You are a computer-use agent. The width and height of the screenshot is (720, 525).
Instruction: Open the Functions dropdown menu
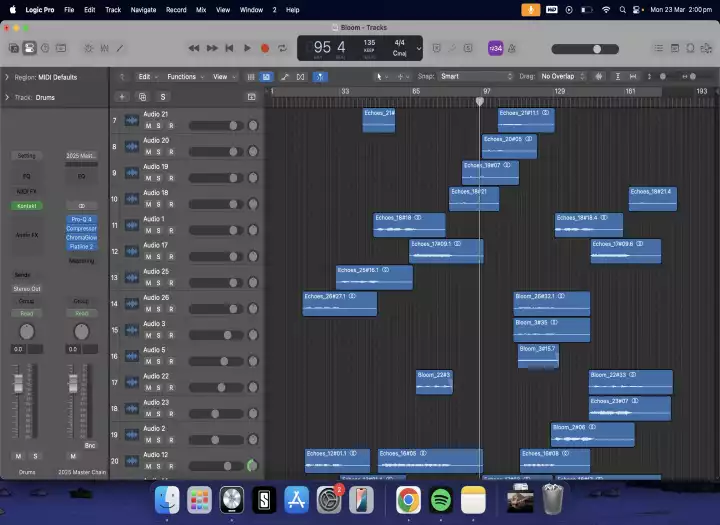(185, 77)
